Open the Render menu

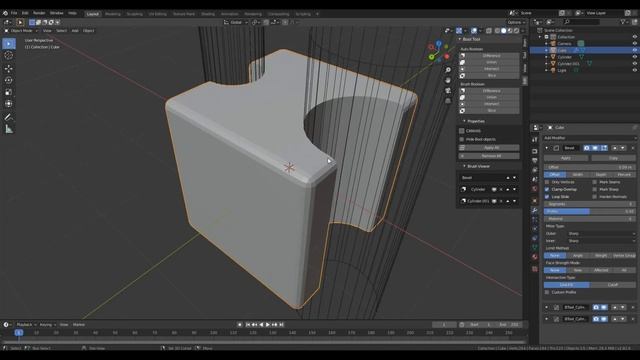(39, 13)
